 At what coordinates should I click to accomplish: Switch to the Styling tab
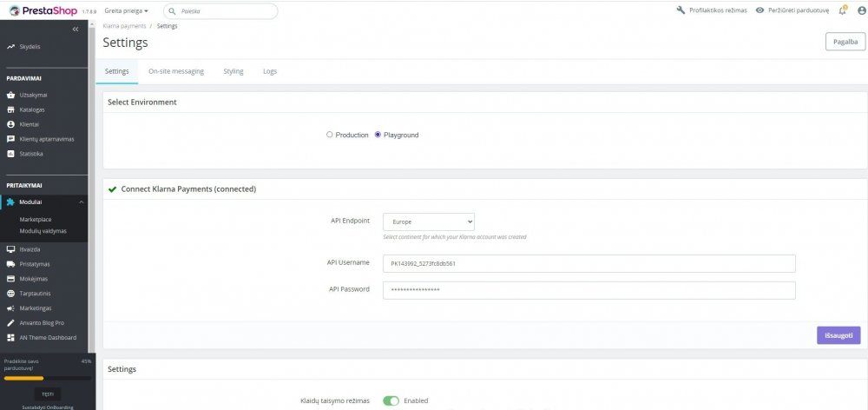[x=233, y=71]
